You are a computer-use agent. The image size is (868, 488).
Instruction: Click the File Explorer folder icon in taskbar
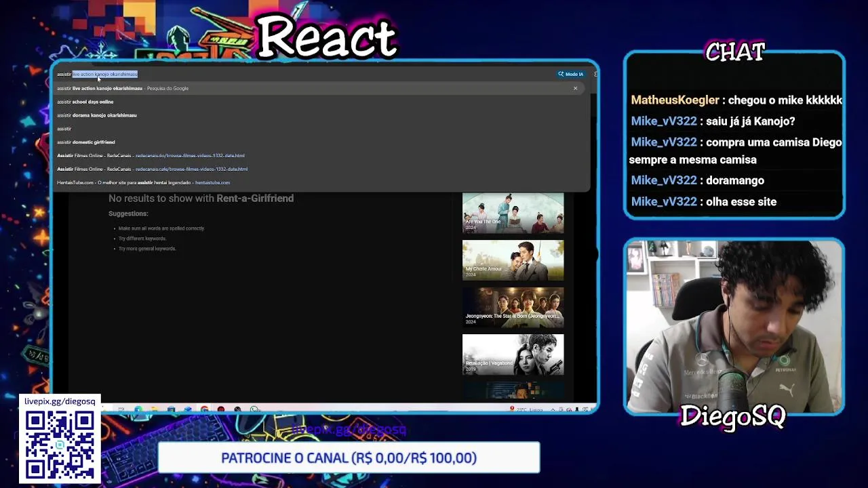pyautogui.click(x=155, y=409)
